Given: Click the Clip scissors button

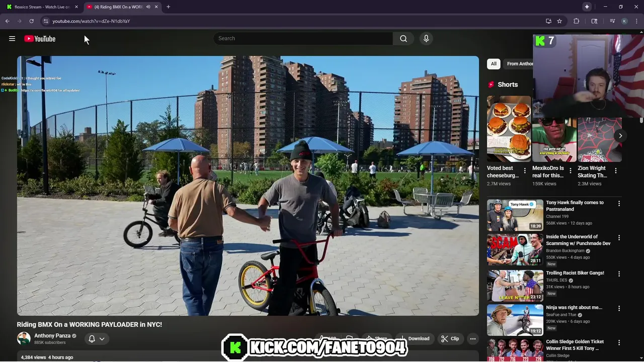Looking at the screenshot, I should click(x=450, y=339).
